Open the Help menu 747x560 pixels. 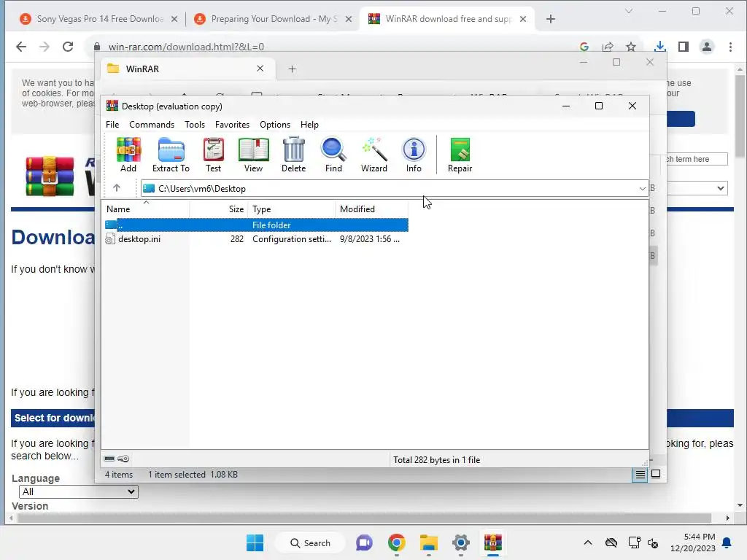point(309,124)
